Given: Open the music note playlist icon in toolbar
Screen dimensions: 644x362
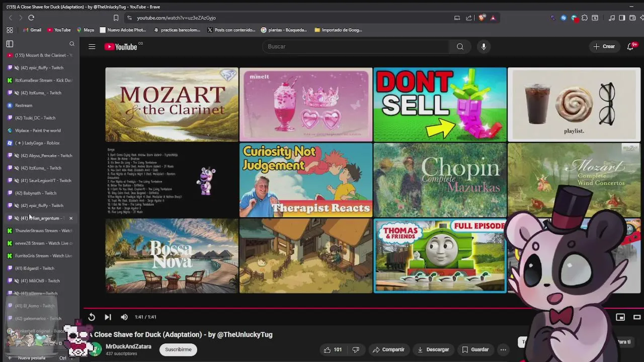Looking at the screenshot, I should pos(612,18).
